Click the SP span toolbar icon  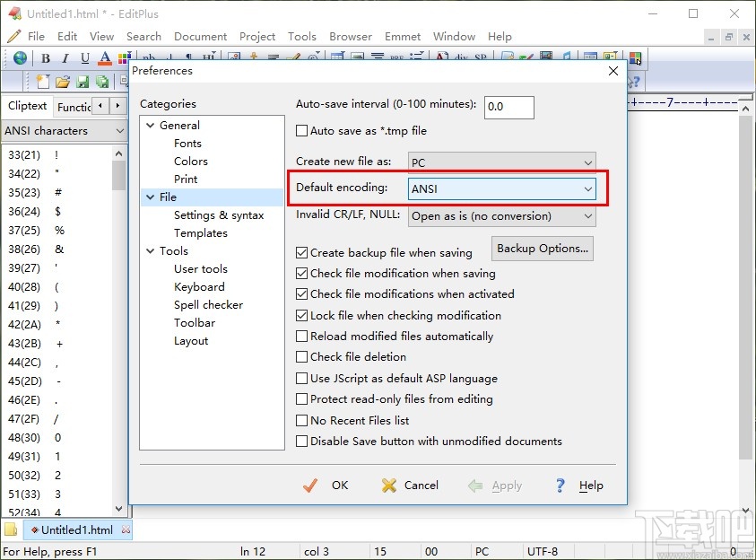(x=480, y=57)
